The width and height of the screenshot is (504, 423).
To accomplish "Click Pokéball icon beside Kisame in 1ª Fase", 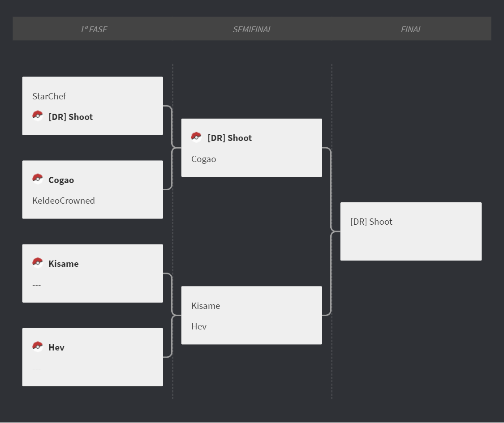I will pos(38,263).
